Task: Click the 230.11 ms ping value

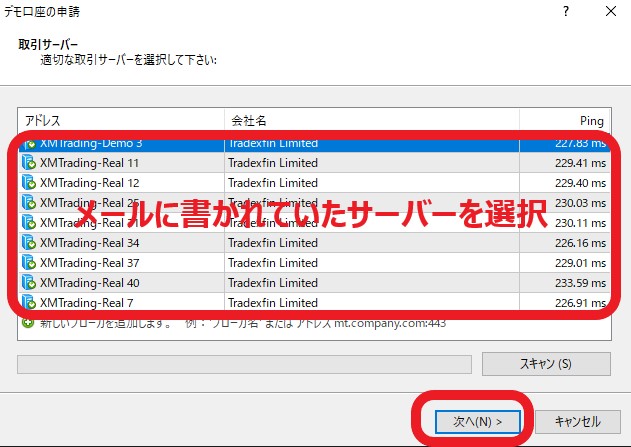Action: [580, 223]
